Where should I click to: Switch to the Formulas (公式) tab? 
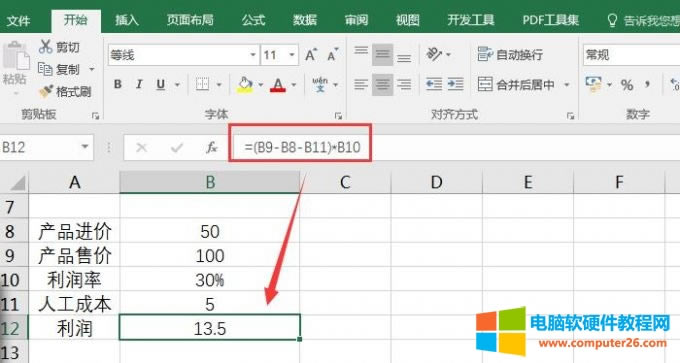253,20
